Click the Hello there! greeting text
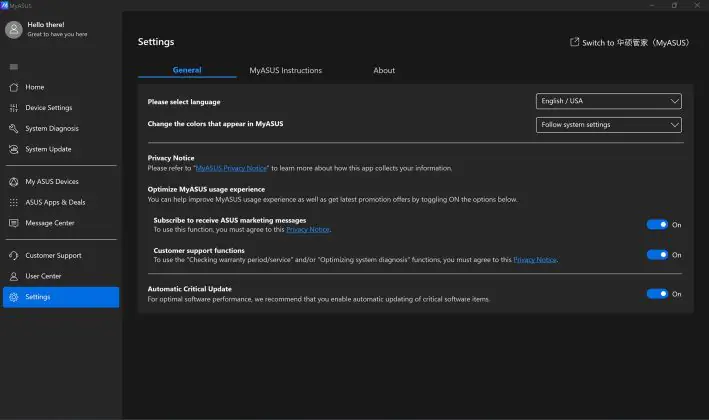Screen dimensions: 709x420 tap(46, 25)
